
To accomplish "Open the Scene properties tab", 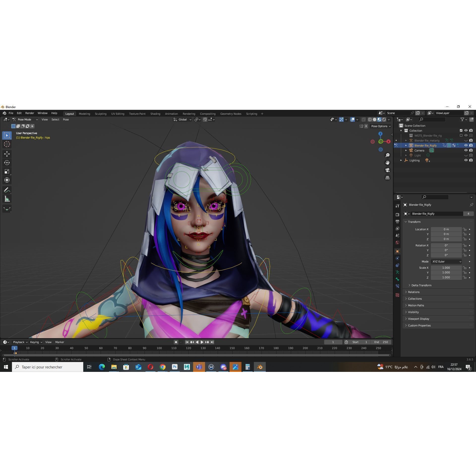I will coord(397,235).
